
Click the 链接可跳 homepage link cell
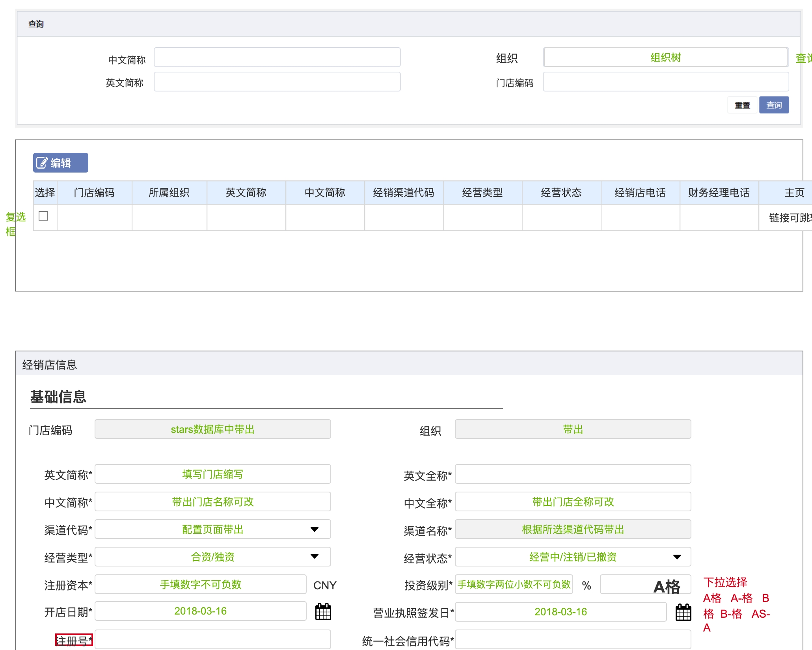click(786, 217)
